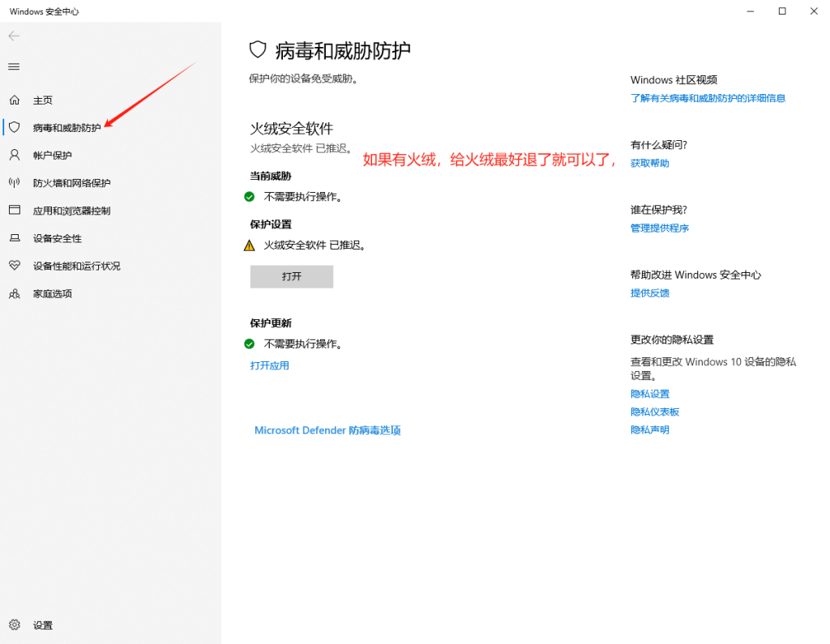830x644 pixels.
Task: Open Microsoft Defender 防病毒选项 link
Action: 327,430
